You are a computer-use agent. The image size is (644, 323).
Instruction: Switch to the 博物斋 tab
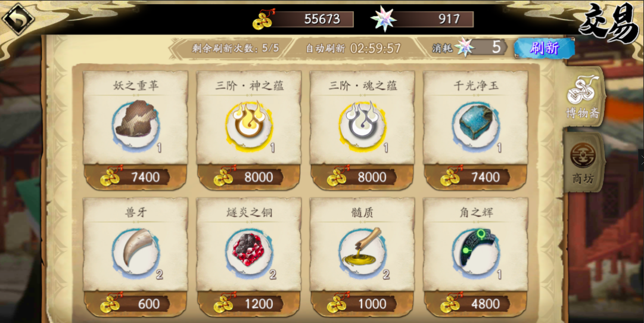point(583,97)
